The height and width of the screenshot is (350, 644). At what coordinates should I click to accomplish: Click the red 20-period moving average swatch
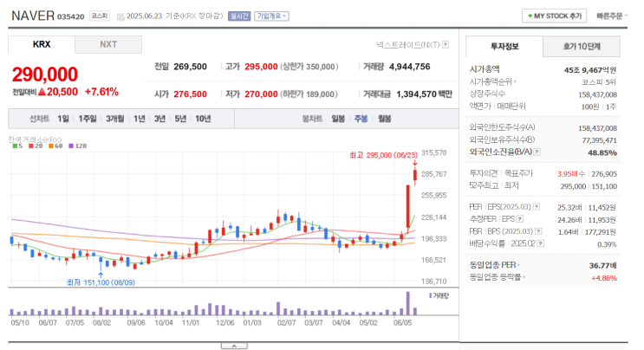click(31, 146)
